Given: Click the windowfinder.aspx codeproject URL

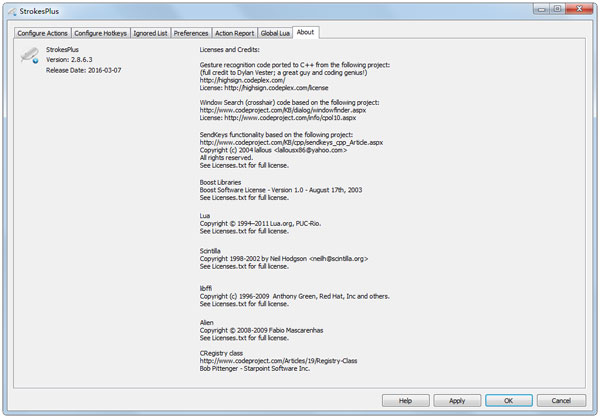Looking at the screenshot, I should point(283,110).
